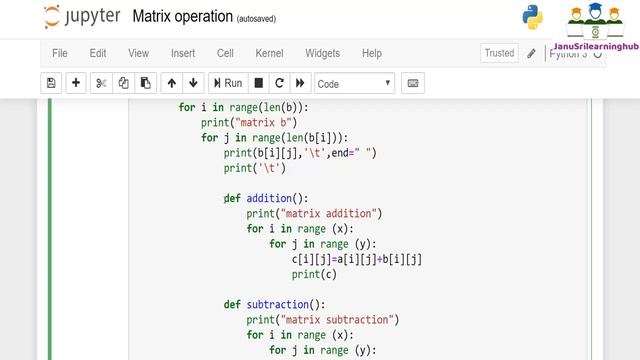Image resolution: width=640 pixels, height=360 pixels.
Task: Restart kernel and run all cells
Action: (x=300, y=83)
